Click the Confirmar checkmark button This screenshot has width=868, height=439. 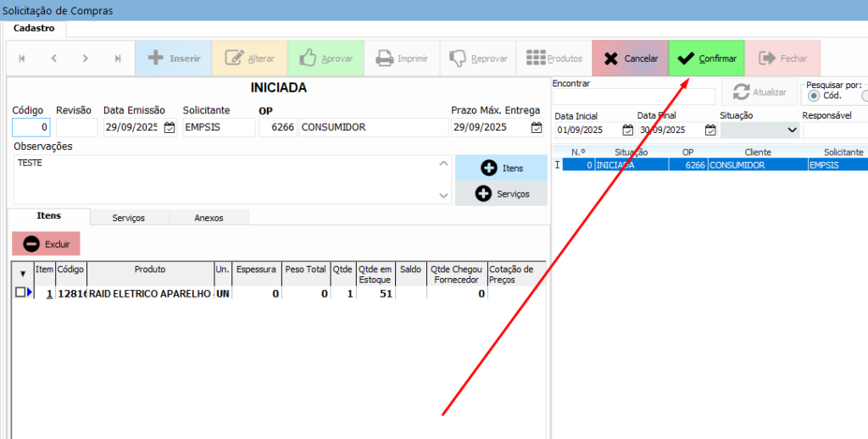tap(707, 58)
